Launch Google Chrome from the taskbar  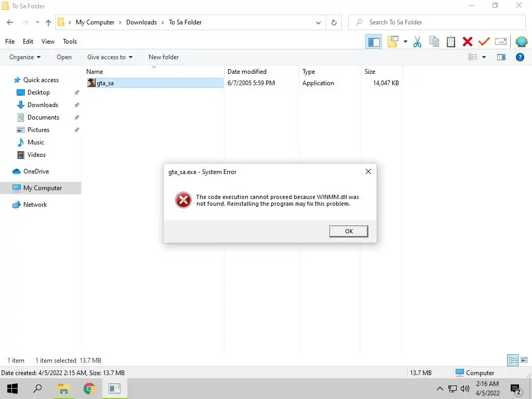point(89,389)
